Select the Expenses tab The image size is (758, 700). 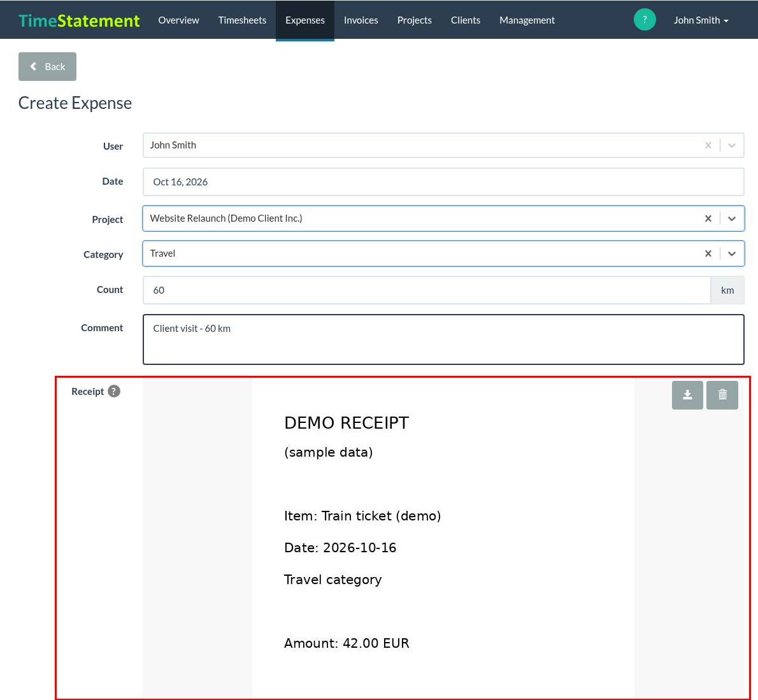[x=305, y=20]
